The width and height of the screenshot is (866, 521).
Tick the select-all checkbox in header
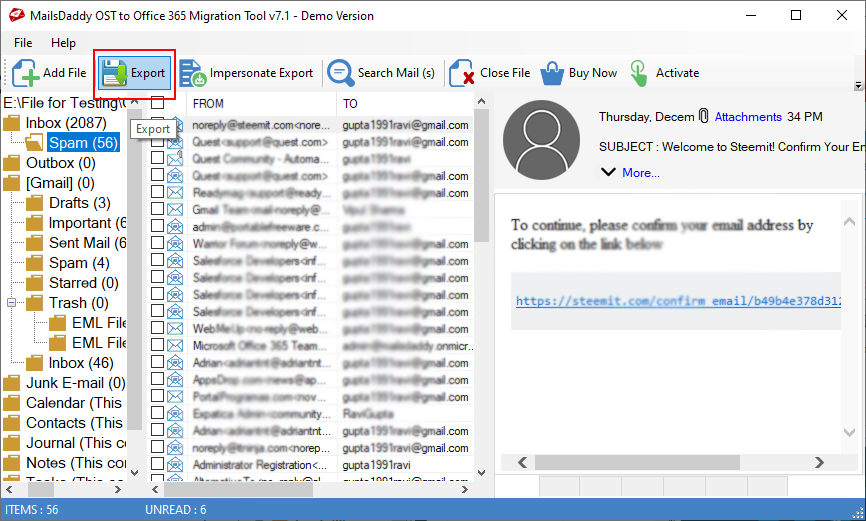(x=157, y=103)
